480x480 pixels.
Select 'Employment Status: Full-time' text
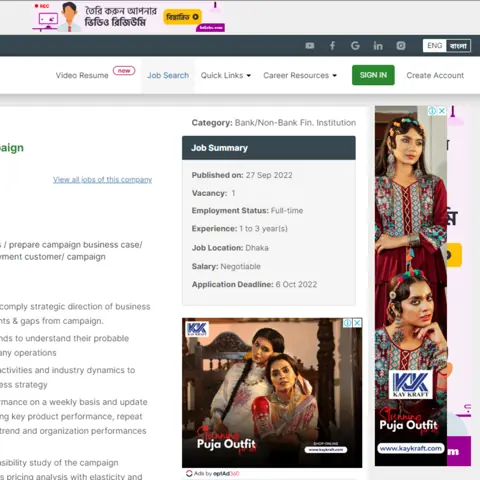[247, 211]
